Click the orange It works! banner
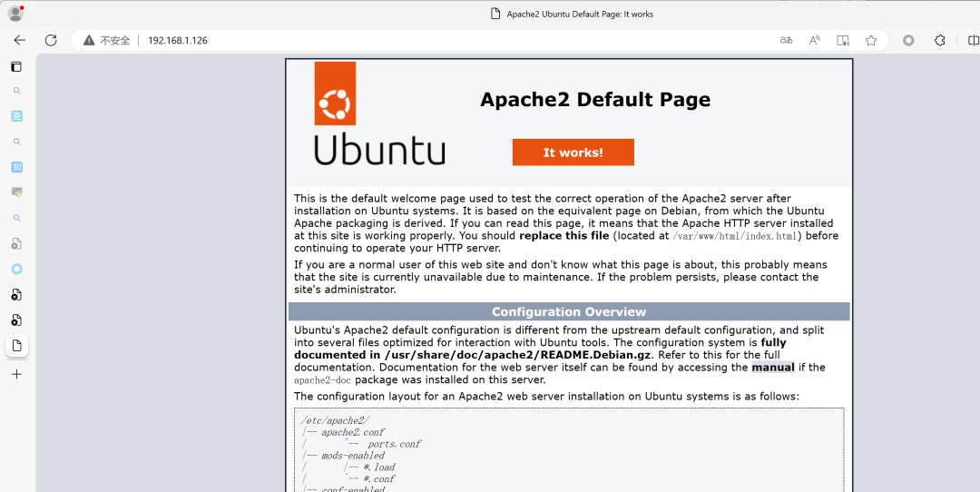Image resolution: width=980 pixels, height=492 pixels. point(573,153)
